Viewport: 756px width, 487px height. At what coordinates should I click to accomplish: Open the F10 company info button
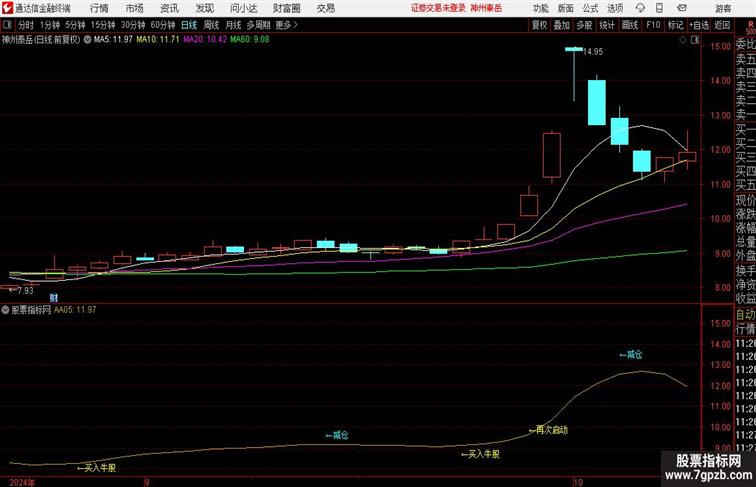coord(653,25)
